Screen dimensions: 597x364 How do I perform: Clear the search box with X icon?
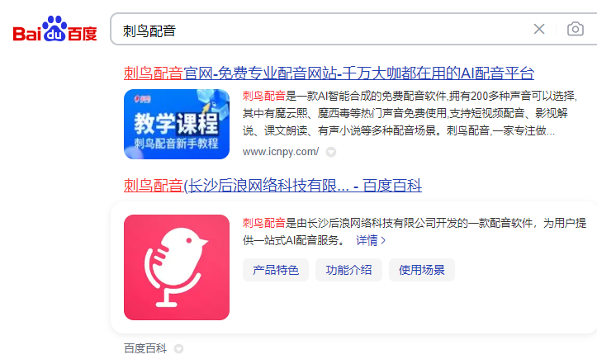[x=538, y=29]
